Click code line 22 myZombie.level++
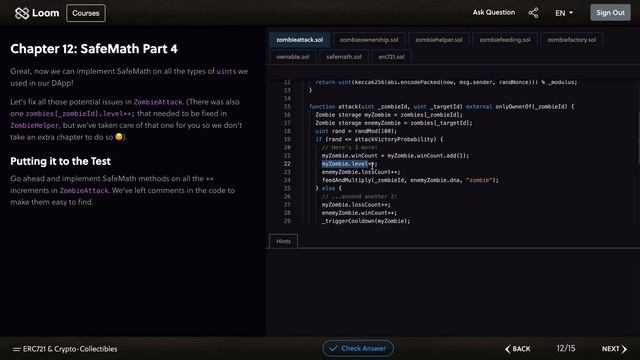Viewport: 640px width, 360px height. coord(349,164)
